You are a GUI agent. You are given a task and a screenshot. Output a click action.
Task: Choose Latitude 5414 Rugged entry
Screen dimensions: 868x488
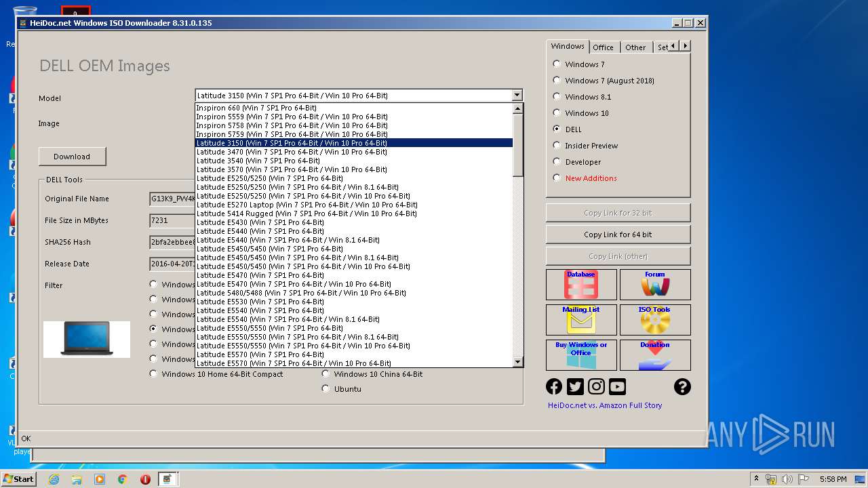point(354,213)
